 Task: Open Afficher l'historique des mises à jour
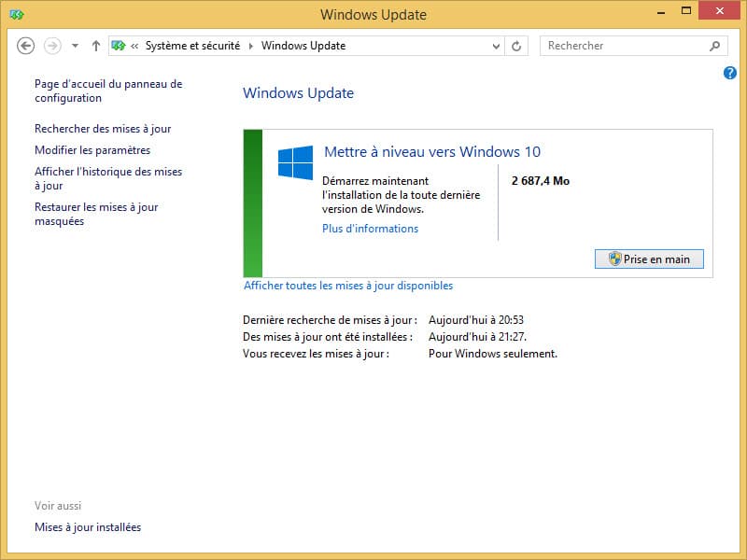(x=108, y=178)
